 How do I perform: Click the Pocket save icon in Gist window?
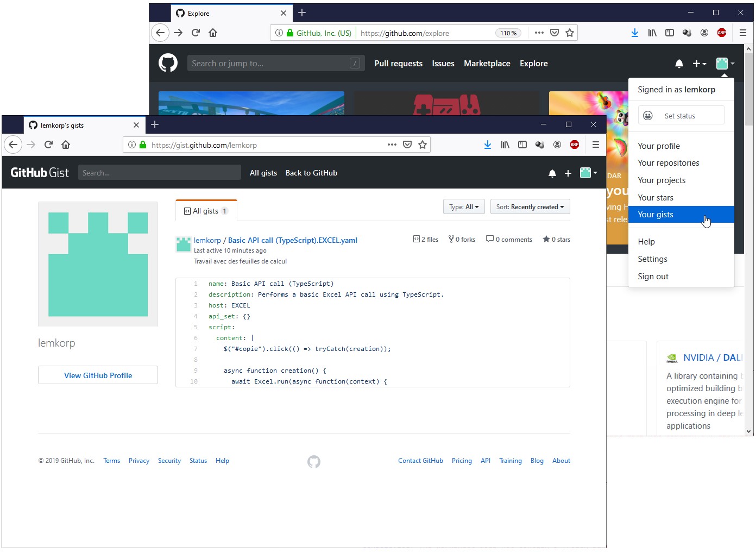pyautogui.click(x=407, y=145)
